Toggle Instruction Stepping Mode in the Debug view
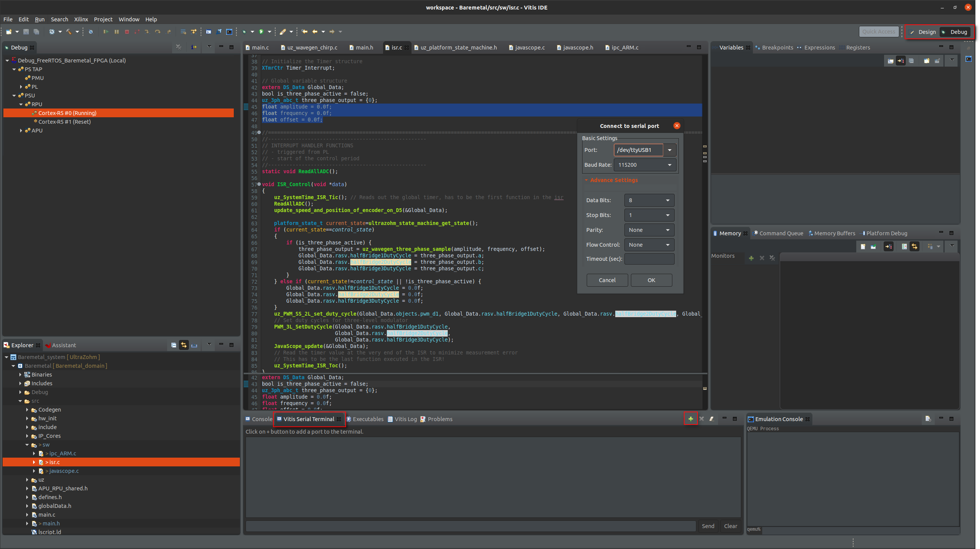This screenshot has width=980, height=549. click(194, 47)
